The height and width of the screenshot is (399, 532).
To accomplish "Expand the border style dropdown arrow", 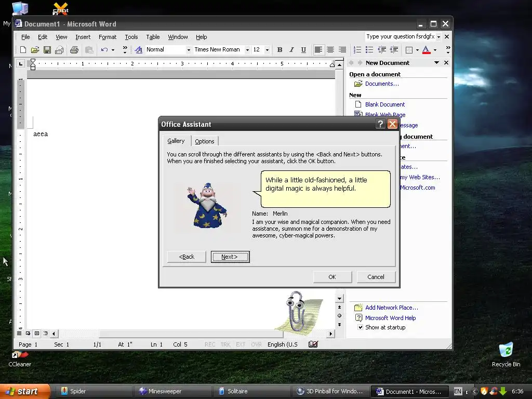I will pos(417,50).
